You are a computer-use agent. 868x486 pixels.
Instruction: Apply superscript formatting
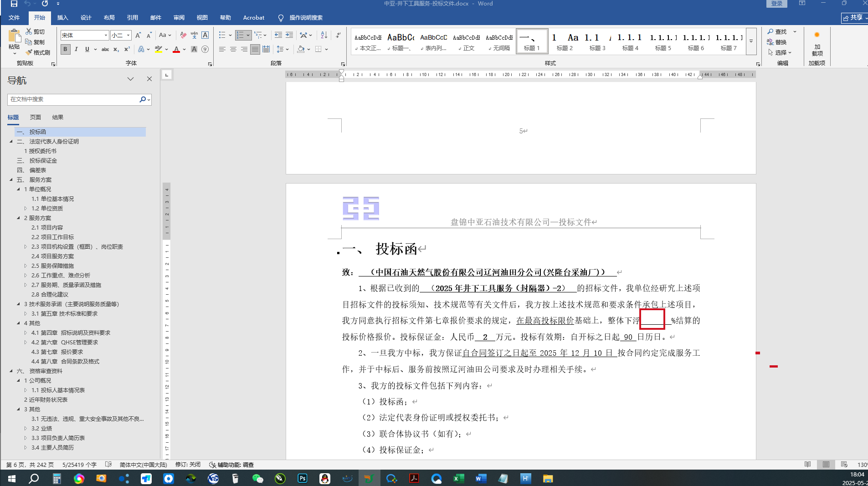coord(127,49)
